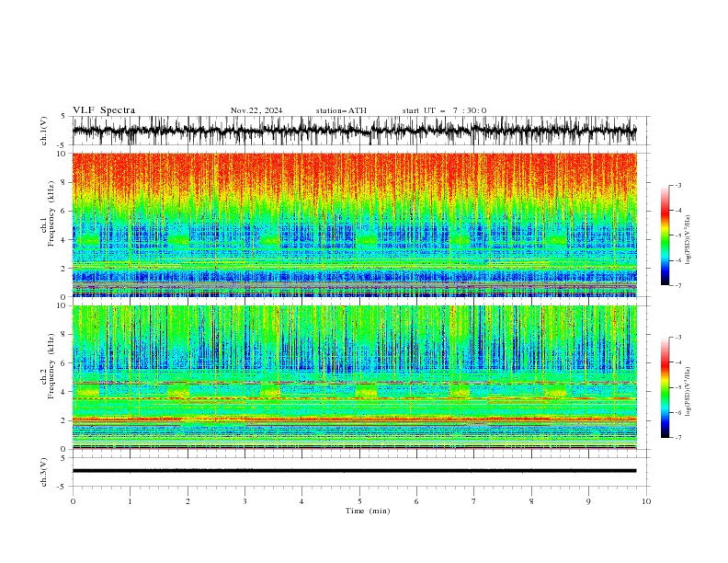Click inside the ch.1 spectrogram panel
The height and width of the screenshot is (563, 728).
[354, 224]
